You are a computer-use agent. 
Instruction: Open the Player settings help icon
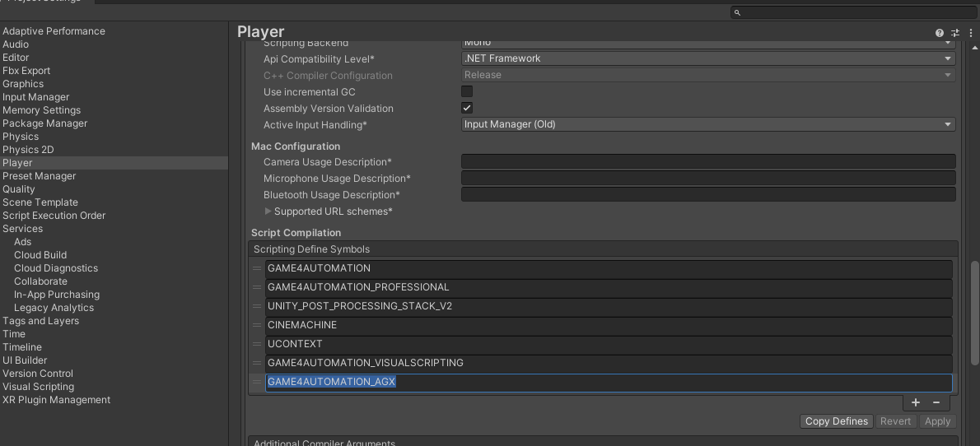pyautogui.click(x=940, y=33)
